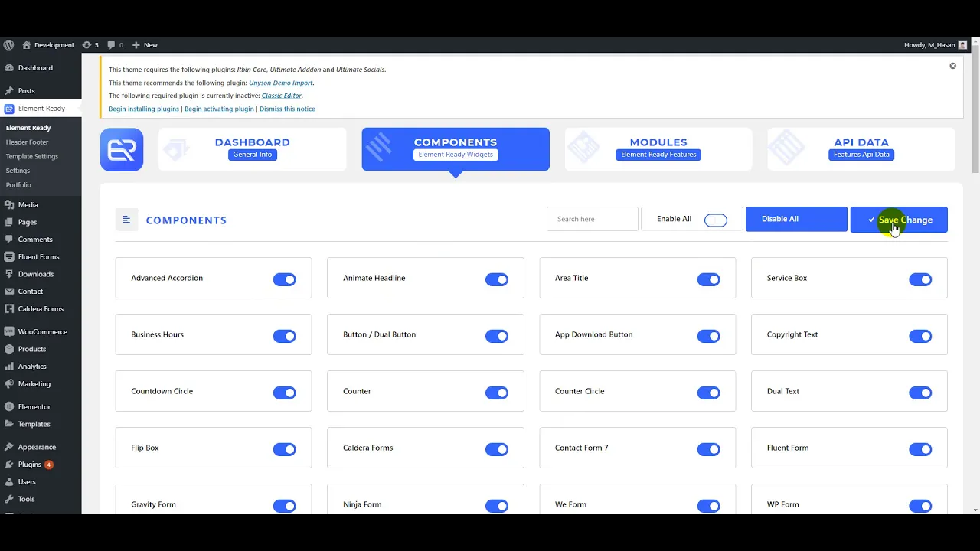Click the Tools wrench icon in sidebar
This screenshot has width=980, height=551.
[x=9, y=499]
